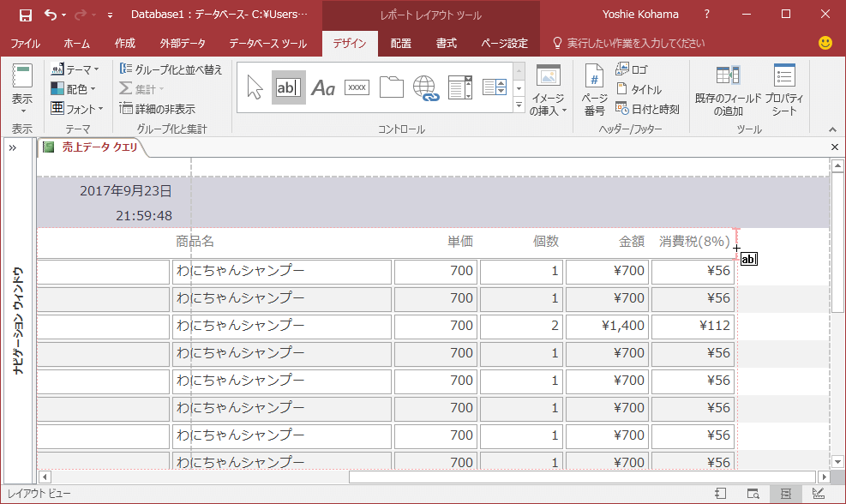
Task: Click グループ化と並べ替え button
Action: click(x=171, y=69)
